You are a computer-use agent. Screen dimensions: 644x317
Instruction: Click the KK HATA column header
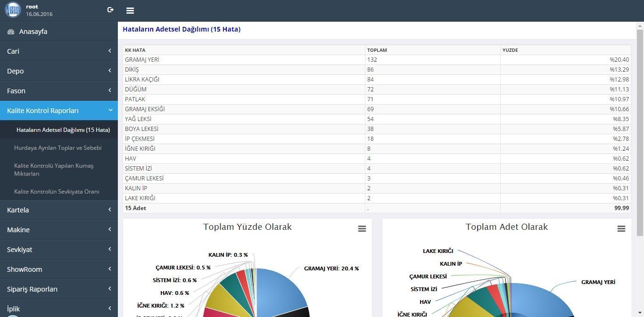[x=135, y=50]
